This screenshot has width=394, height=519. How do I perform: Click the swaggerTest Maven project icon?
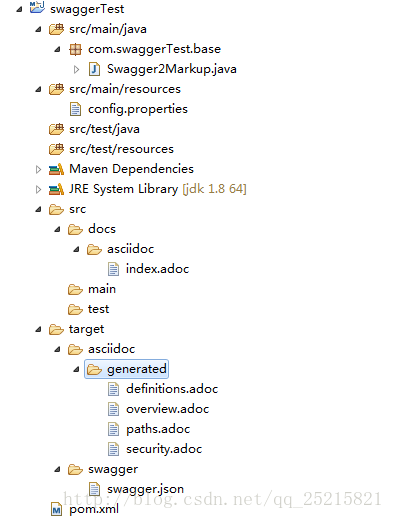[x=37, y=7]
